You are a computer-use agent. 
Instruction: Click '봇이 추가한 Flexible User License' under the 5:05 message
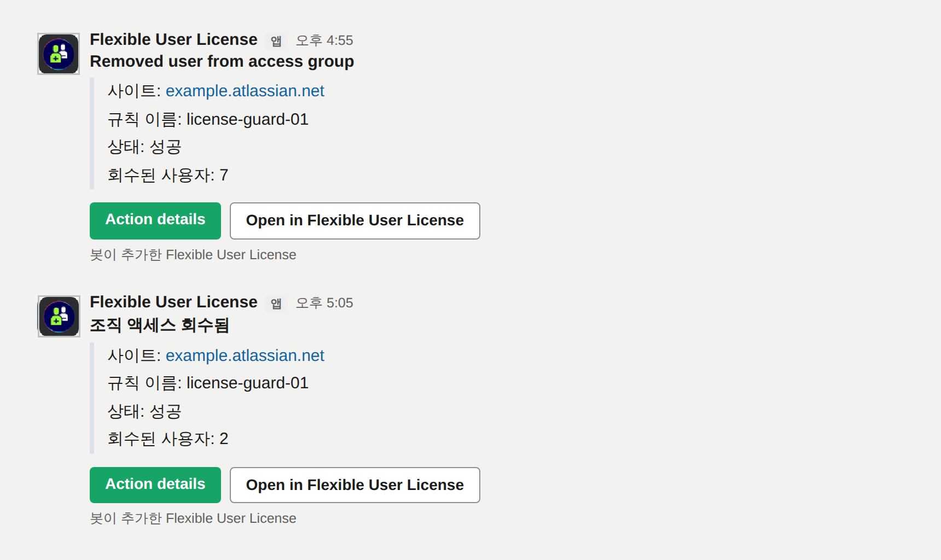click(193, 518)
